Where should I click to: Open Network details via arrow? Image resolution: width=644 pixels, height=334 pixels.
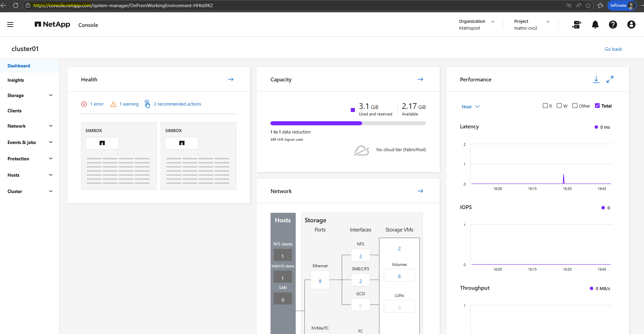point(420,191)
